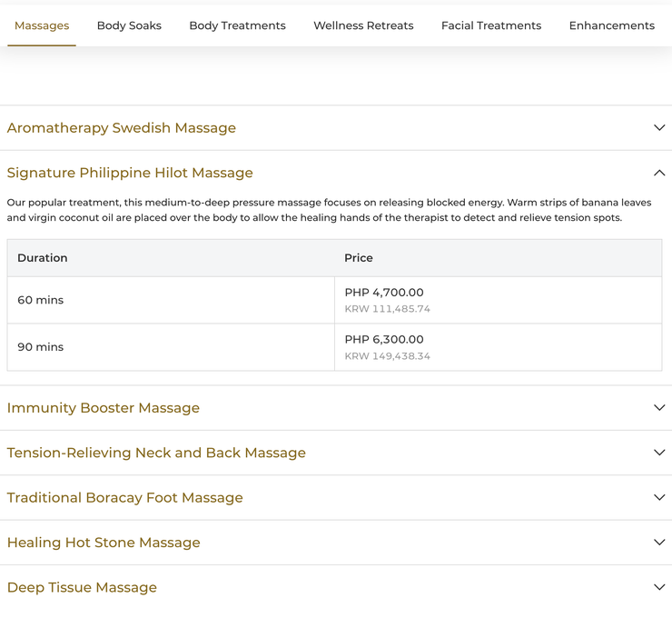This screenshot has width=672, height=618.
Task: Go to the Facial Treatments tab
Action: 491,25
